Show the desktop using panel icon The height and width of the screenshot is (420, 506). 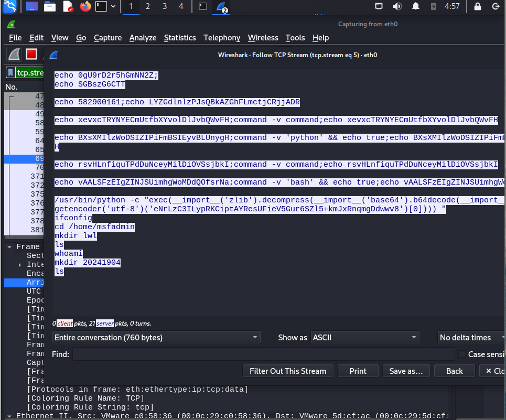(31, 6)
